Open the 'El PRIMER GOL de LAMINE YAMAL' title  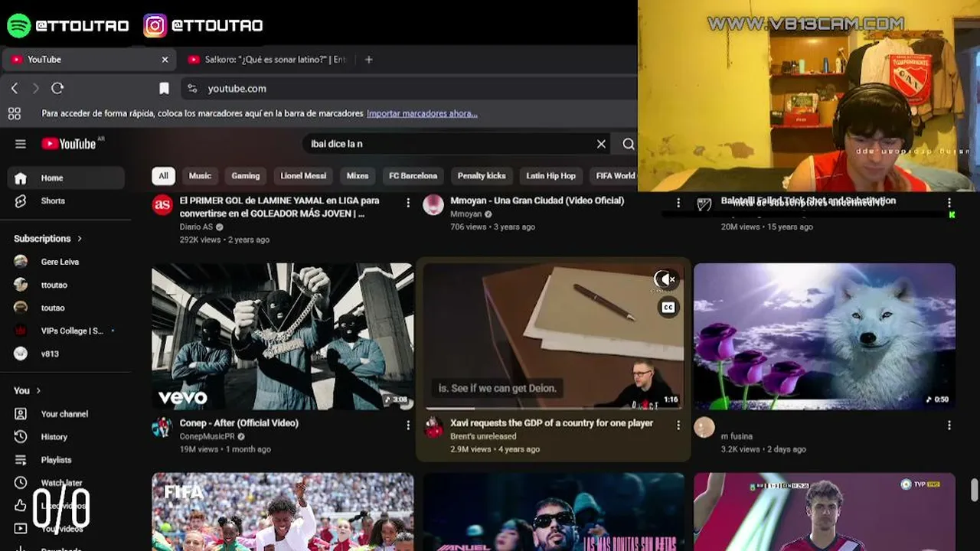click(279, 207)
